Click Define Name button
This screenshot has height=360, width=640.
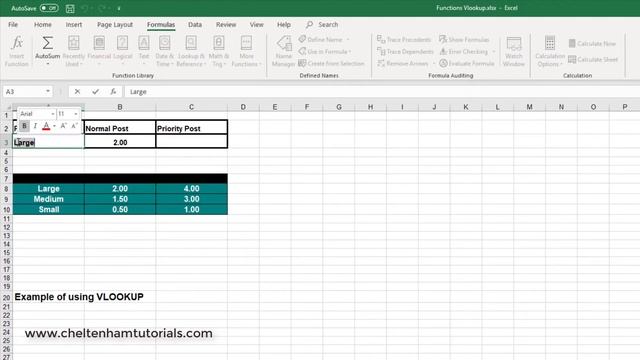(x=320, y=40)
